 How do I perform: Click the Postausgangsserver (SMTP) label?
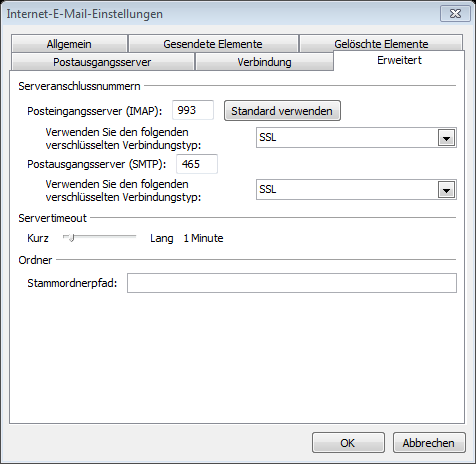(x=97, y=164)
